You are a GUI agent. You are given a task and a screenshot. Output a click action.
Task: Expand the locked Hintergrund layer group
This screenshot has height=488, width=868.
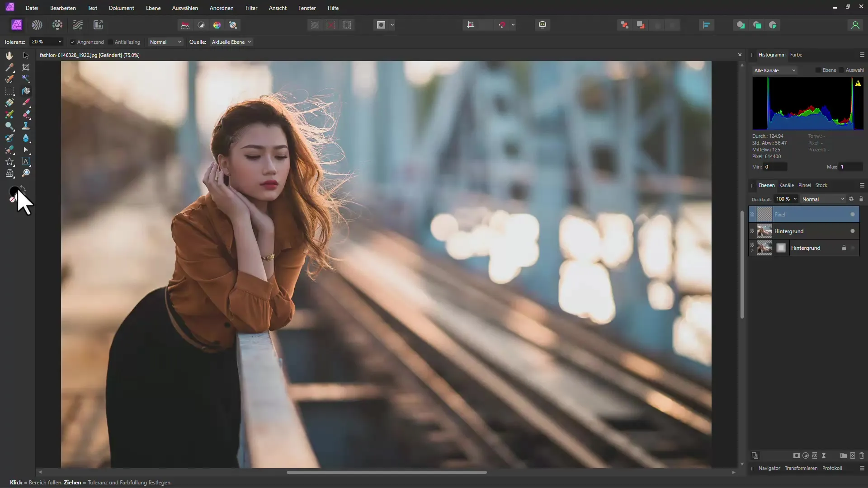pos(752,250)
